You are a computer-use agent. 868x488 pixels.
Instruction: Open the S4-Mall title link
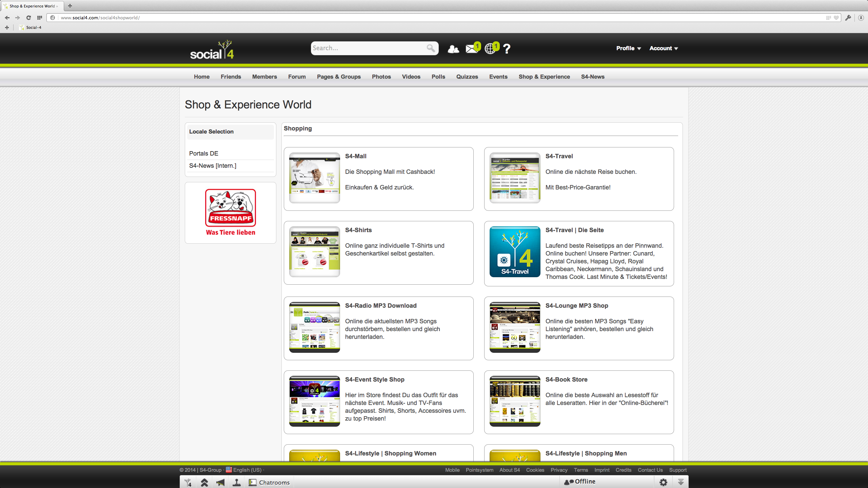click(356, 156)
